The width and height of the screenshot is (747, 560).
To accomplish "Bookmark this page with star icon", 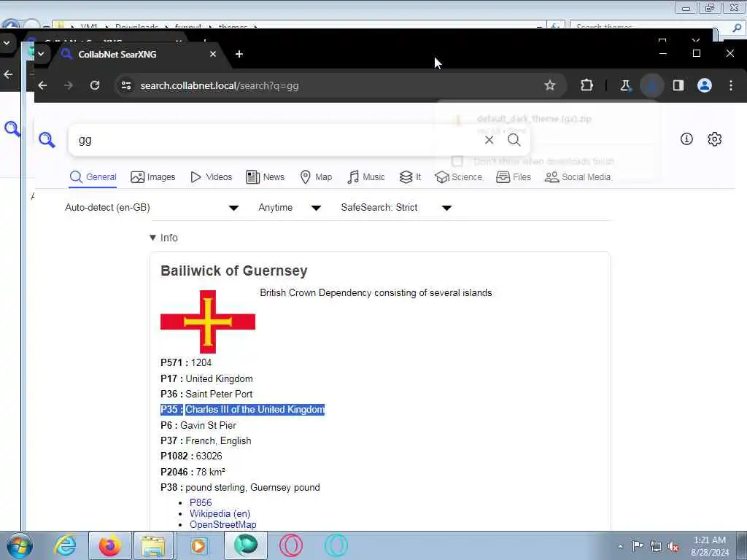I will 550,85.
